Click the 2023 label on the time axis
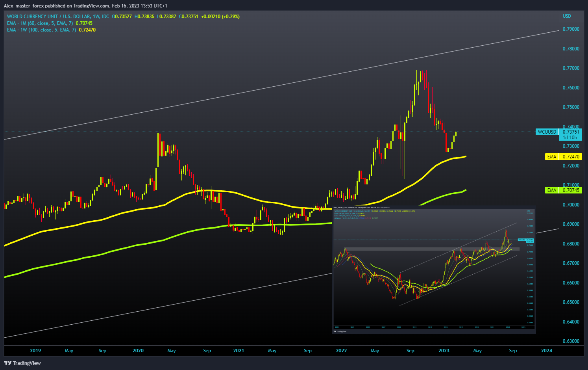The width and height of the screenshot is (588, 370). 444,351
